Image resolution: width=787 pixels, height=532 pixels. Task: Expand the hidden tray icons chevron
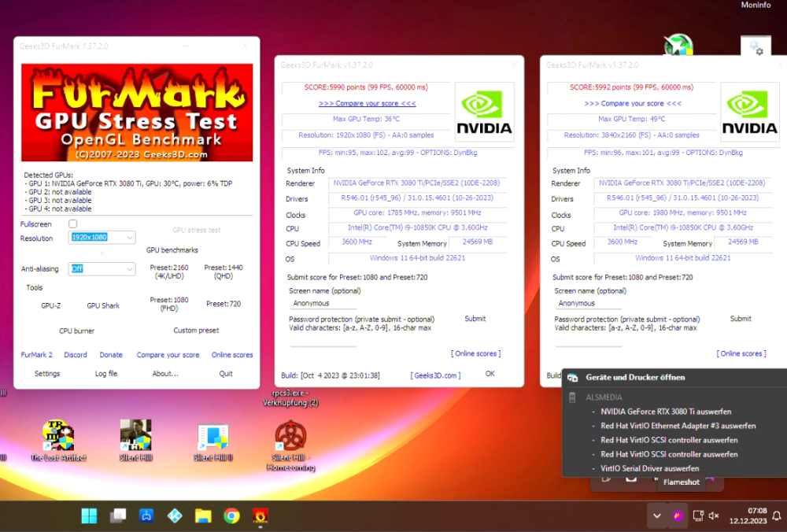[656, 515]
